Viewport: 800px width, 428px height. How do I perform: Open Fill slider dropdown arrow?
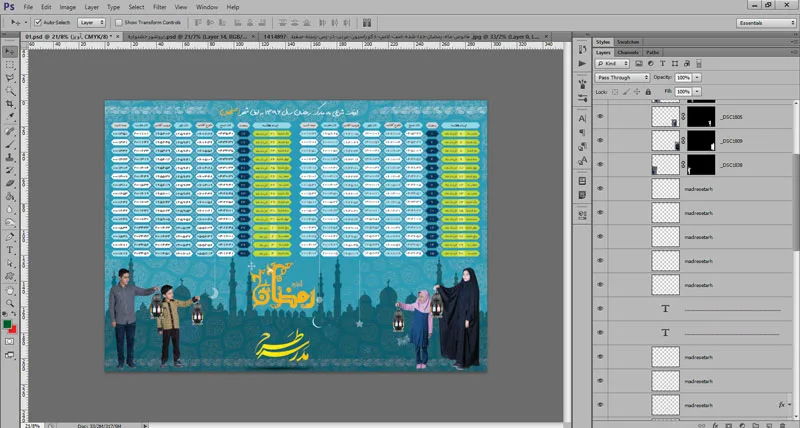(697, 92)
